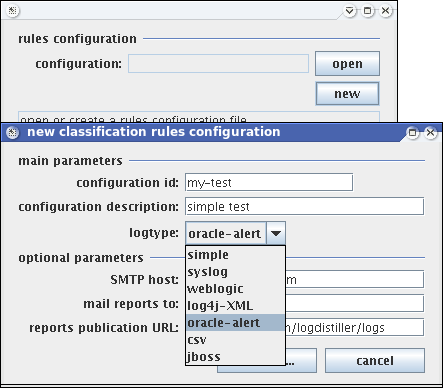Collapse the logtype dropdown arrow
Image resolution: width=443 pixels, height=388 pixels.
pyautogui.click(x=276, y=233)
